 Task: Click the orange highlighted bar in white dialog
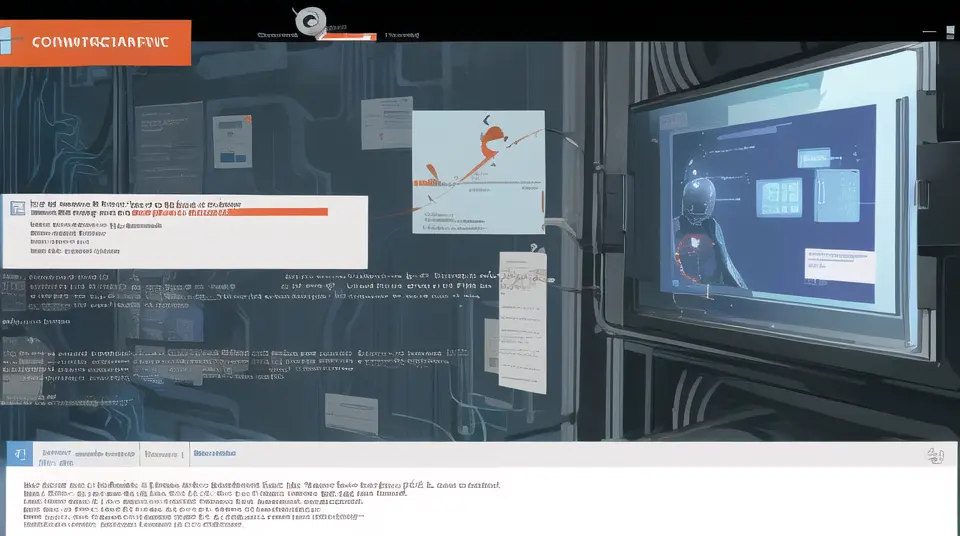coord(230,211)
